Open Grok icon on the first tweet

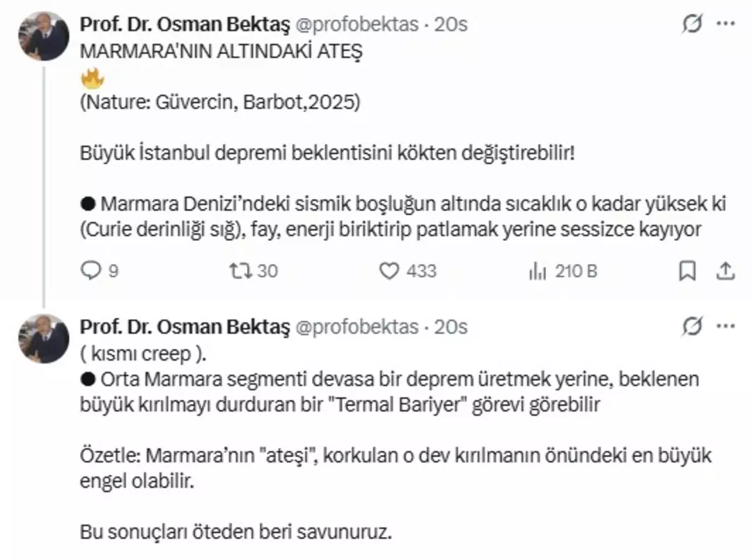[692, 24]
